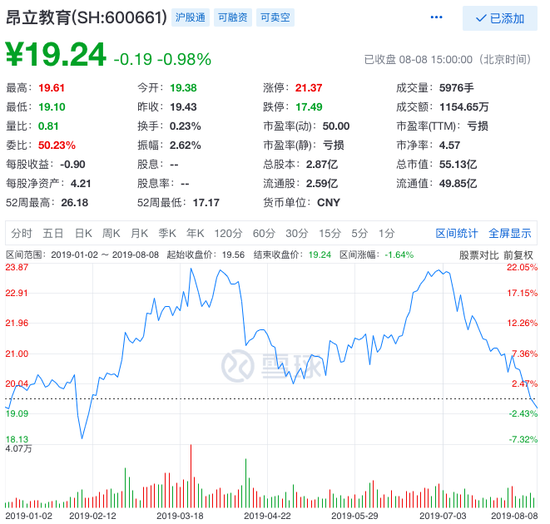Click 股票对比 stock comparison
The width and height of the screenshot is (550, 524).
click(x=478, y=255)
